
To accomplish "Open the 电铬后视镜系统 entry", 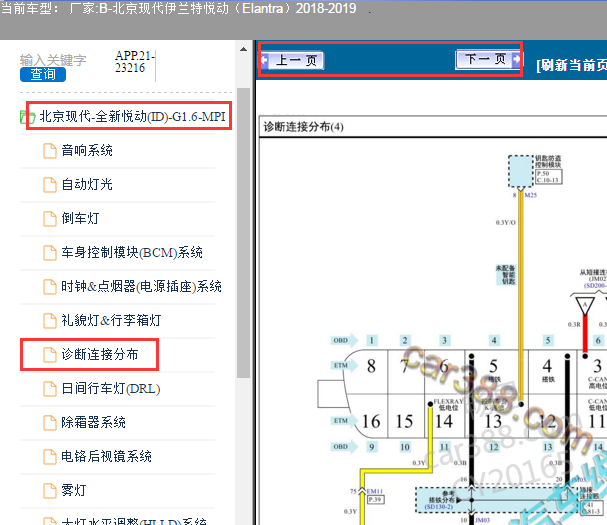I will pos(106,456).
